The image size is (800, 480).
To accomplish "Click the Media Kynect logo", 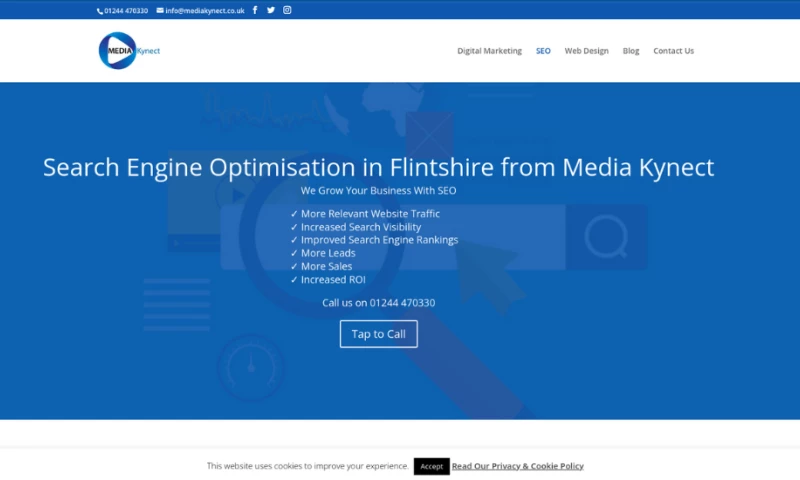I will (x=129, y=50).
